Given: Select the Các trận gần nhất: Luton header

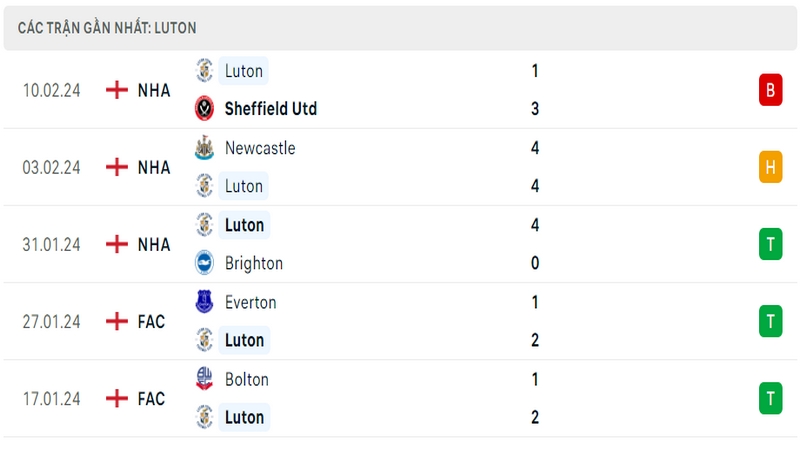Looking at the screenshot, I should (x=400, y=28).
